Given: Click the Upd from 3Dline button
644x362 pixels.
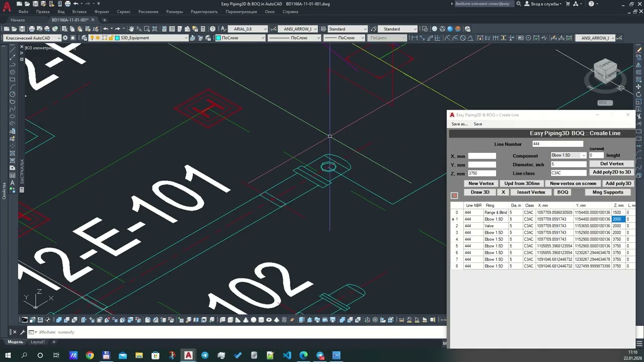Looking at the screenshot, I should pos(522,184).
